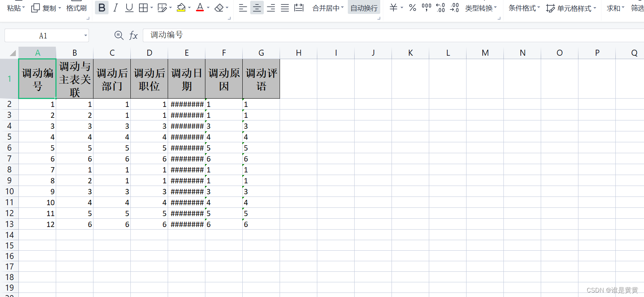Align text right

271,8
